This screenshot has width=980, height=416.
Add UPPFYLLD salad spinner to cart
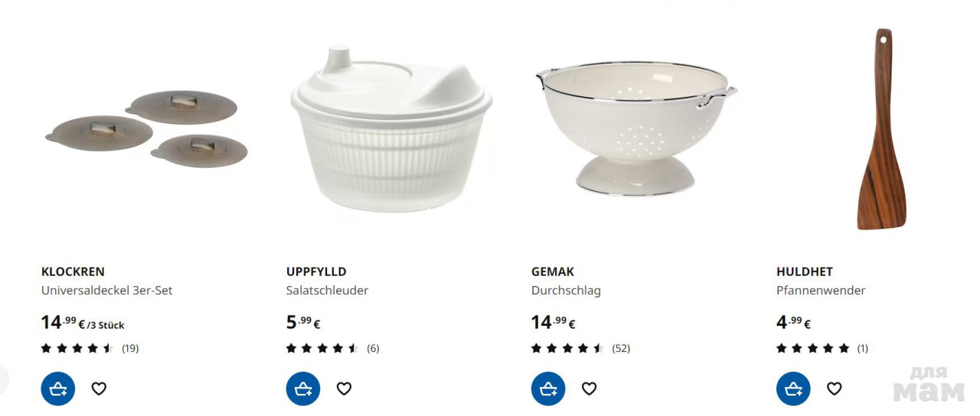pos(303,388)
